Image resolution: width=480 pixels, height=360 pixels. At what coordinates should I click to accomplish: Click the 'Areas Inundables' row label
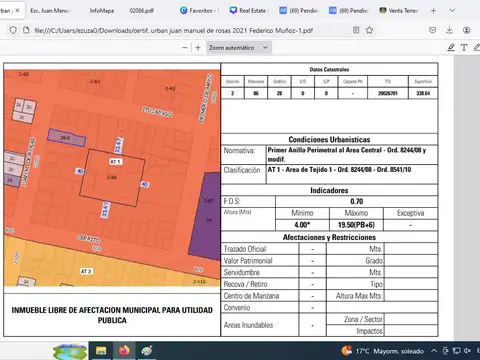tap(248, 325)
